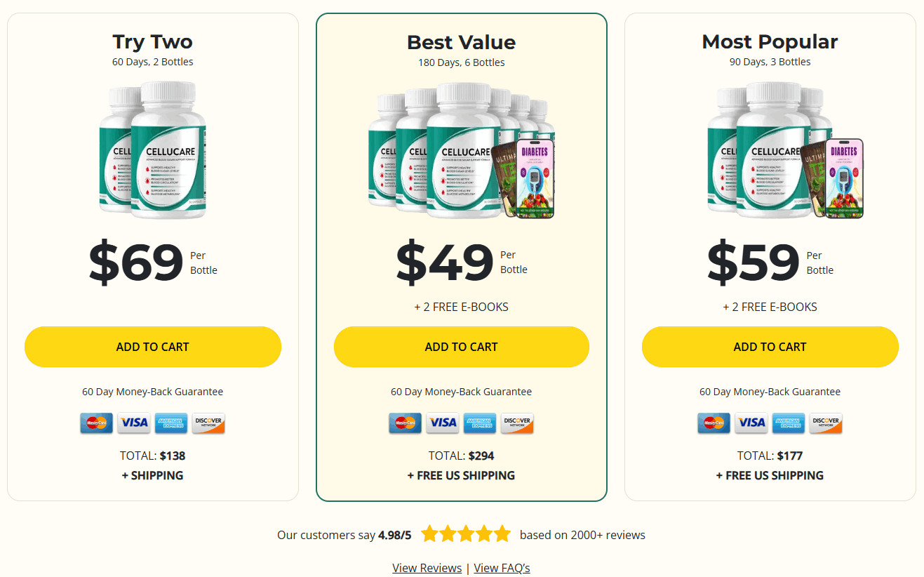
Task: Click the MasterCard icon under Most Popular
Action: (714, 423)
